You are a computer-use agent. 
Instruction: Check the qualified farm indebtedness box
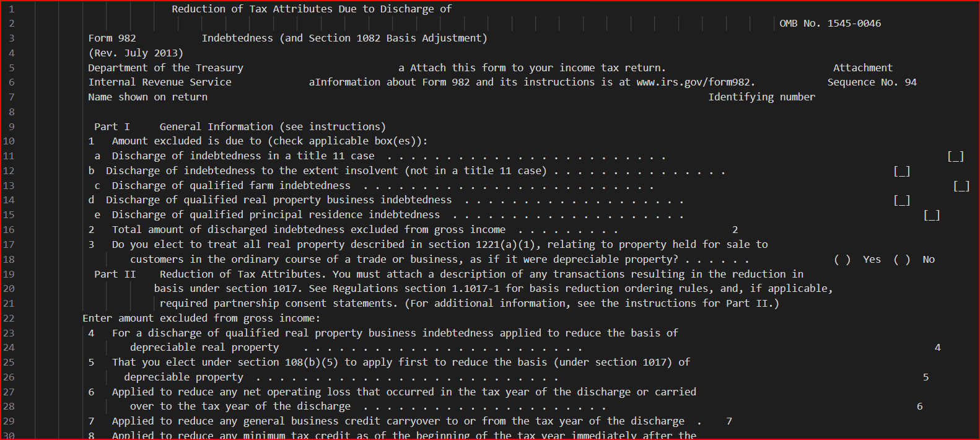point(961,186)
